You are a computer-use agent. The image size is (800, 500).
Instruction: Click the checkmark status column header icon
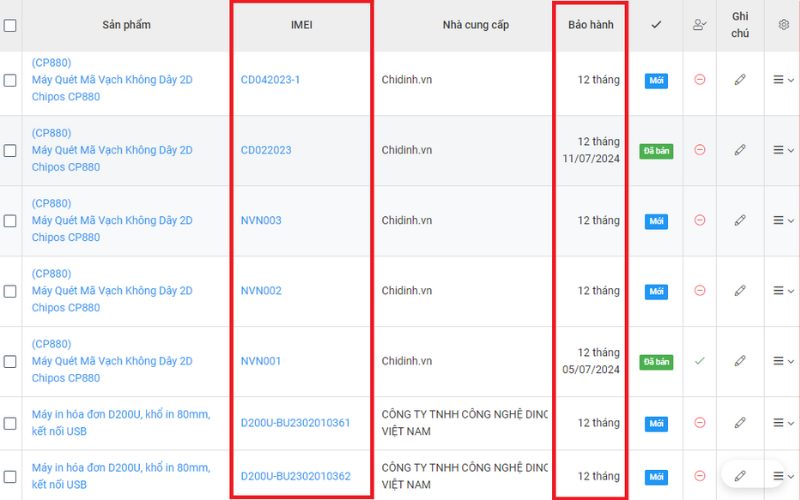[x=656, y=25]
